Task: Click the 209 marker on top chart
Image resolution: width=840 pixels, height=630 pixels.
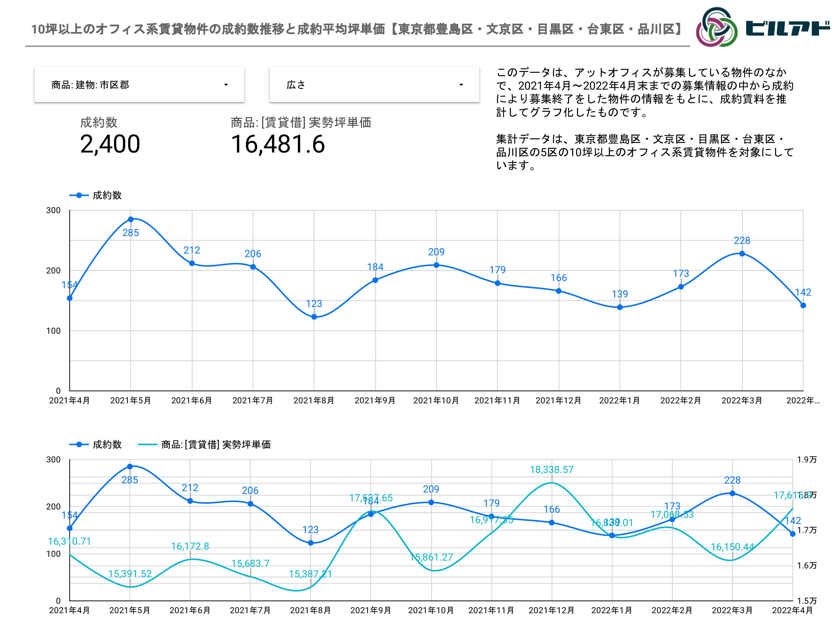Action: (x=436, y=265)
